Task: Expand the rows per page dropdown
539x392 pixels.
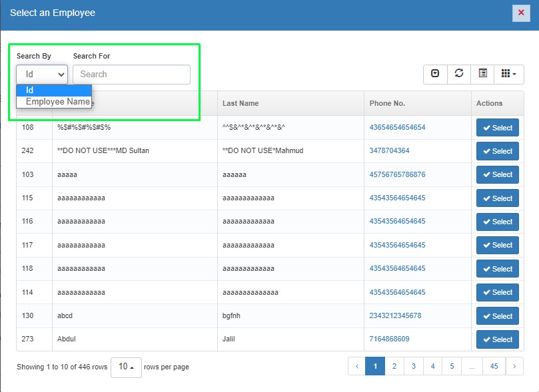Action: [126, 367]
